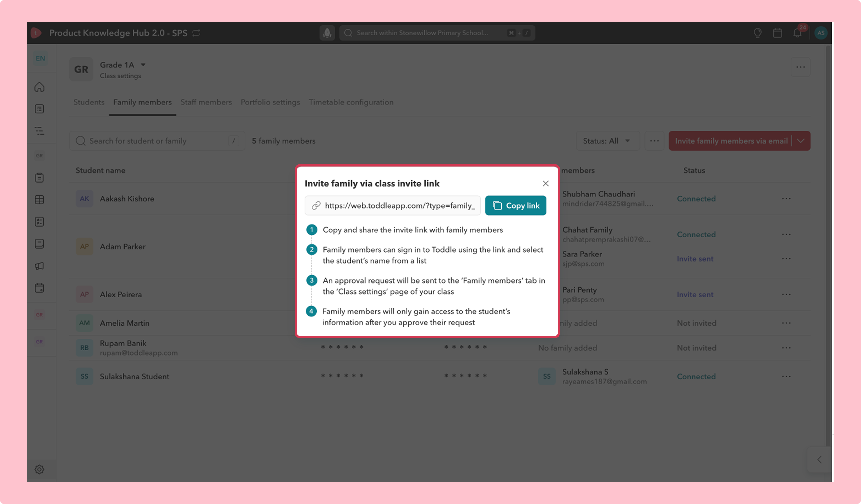Open the class settings three-dot menu
Image resolution: width=861 pixels, height=504 pixels.
pyautogui.click(x=800, y=67)
